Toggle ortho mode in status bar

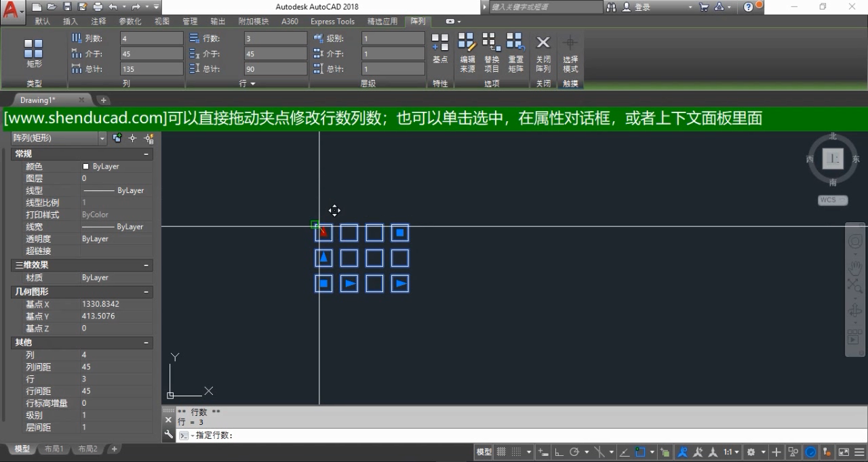pos(559,452)
